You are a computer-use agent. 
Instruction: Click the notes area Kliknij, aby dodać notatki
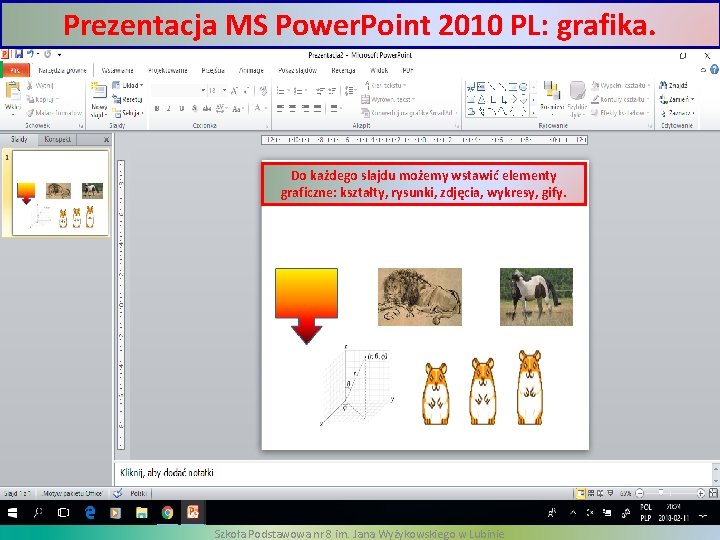click(x=167, y=472)
